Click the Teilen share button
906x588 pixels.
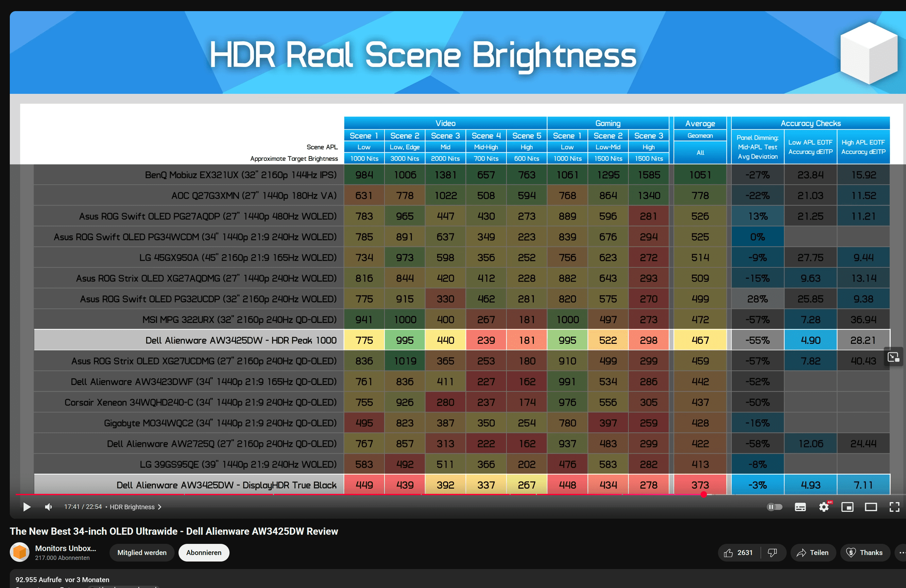coord(813,553)
